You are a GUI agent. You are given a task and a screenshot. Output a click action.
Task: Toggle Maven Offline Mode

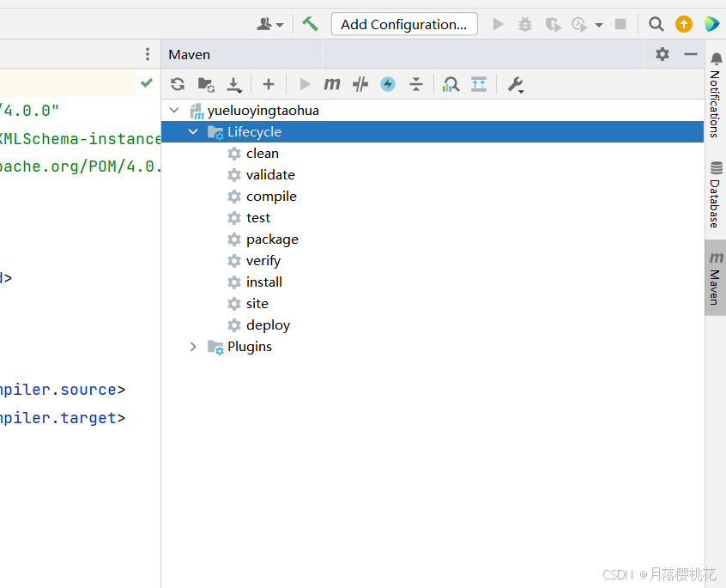[360, 84]
